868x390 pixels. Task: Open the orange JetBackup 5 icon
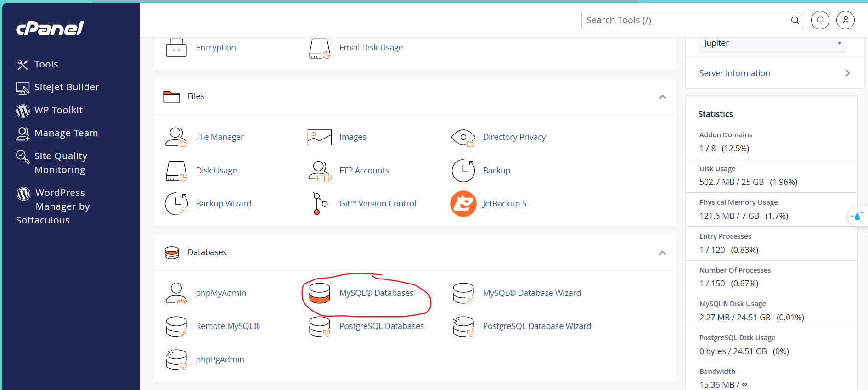click(x=463, y=204)
